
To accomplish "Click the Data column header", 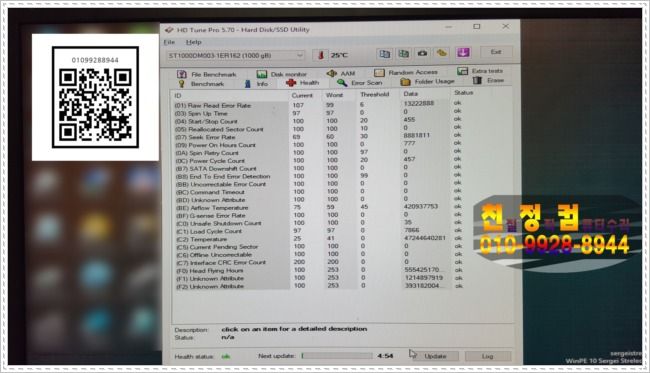I will [x=411, y=94].
